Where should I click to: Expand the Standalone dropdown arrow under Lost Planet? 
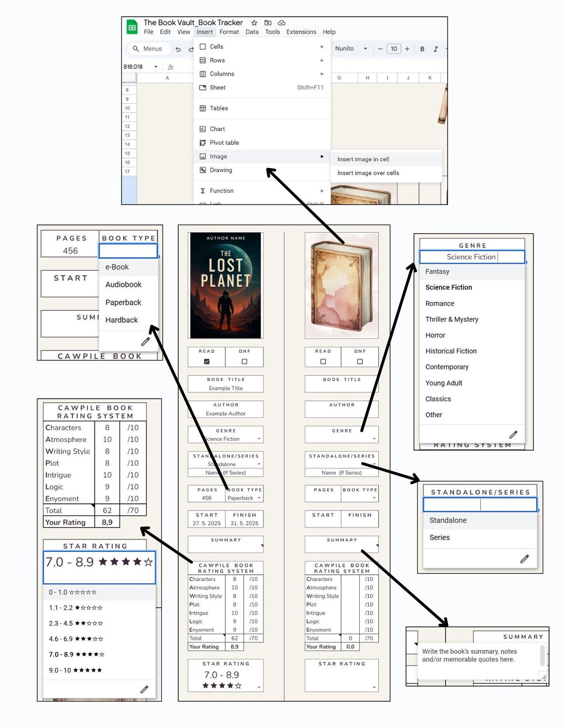tap(259, 464)
